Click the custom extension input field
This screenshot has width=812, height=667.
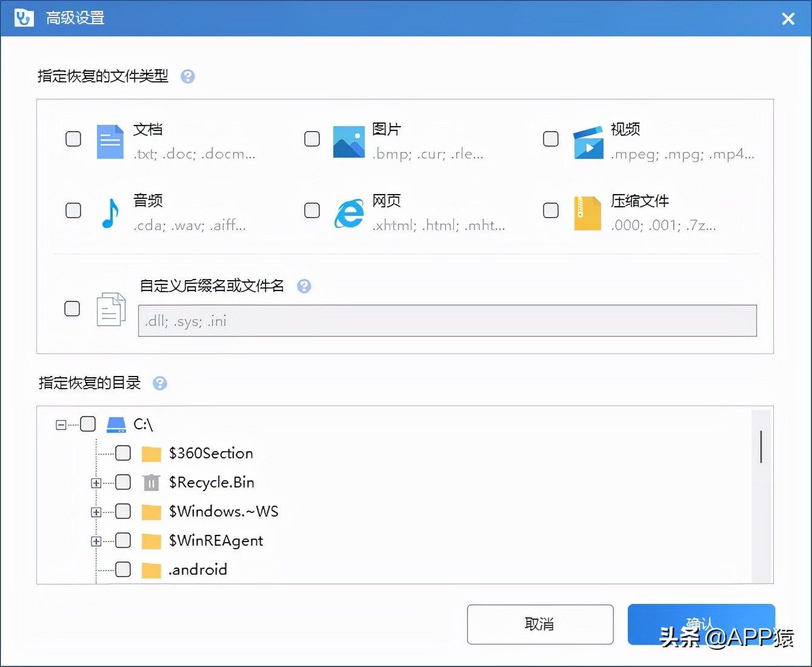447,321
